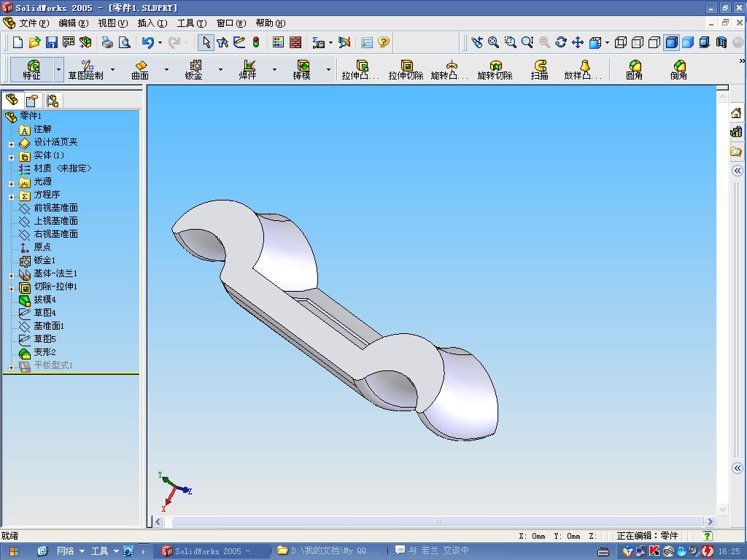Click the Loft Boss tool
Screen dimensions: 747x560
pyautogui.click(x=583, y=69)
